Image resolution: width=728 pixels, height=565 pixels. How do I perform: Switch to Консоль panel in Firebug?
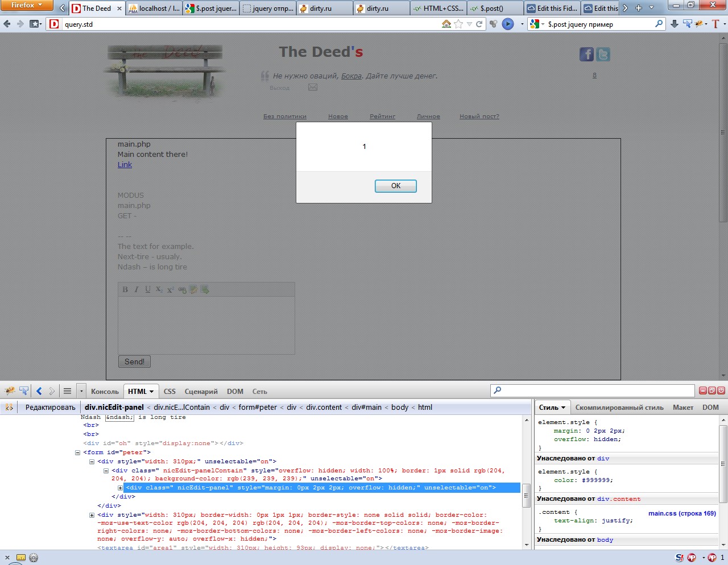(105, 391)
